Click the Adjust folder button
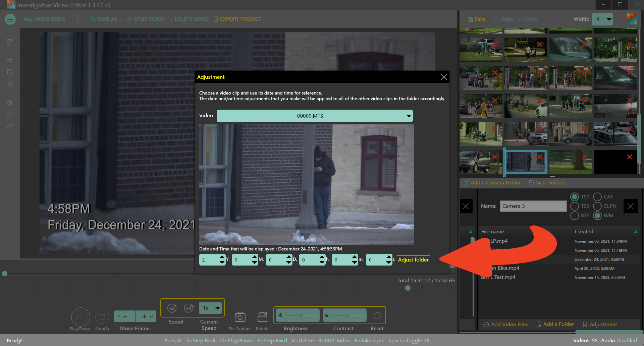The height and width of the screenshot is (346, 644). 413,260
